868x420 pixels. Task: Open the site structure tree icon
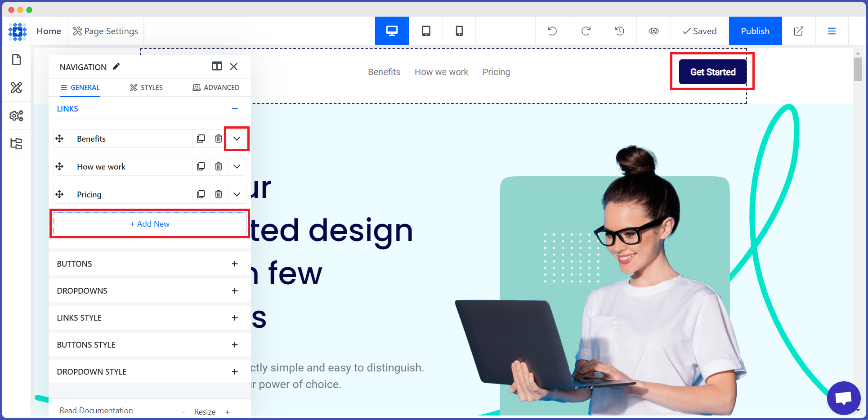[17, 143]
